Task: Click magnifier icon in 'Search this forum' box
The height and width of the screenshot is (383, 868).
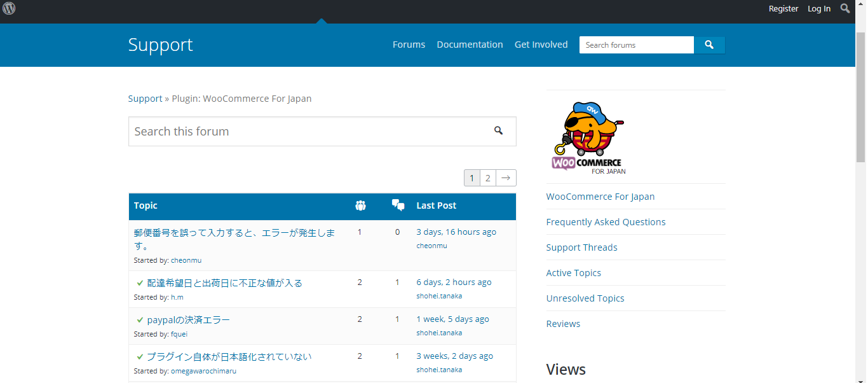Action: 498,131
